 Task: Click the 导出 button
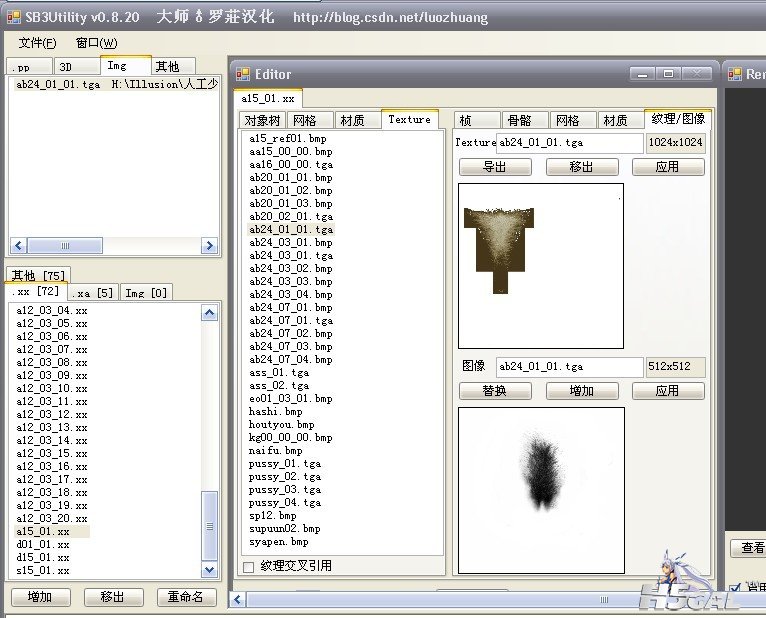tap(495, 167)
